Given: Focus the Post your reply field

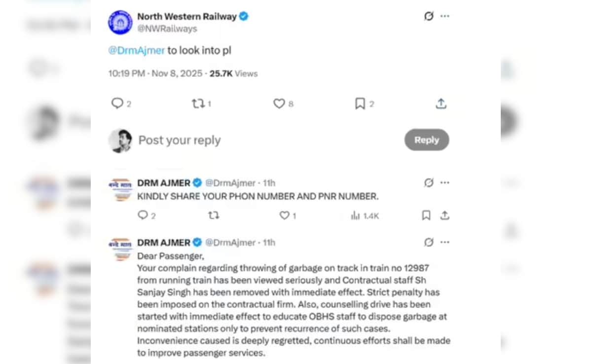Looking at the screenshot, I should point(180,140).
